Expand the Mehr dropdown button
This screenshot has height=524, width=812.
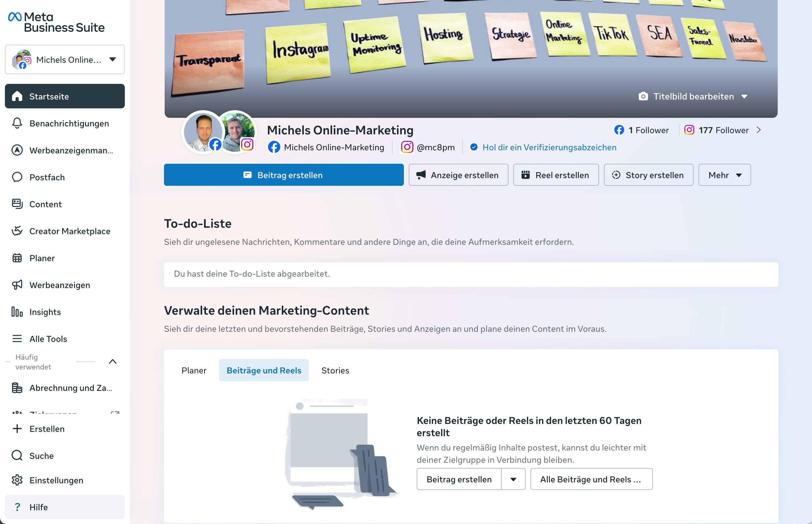[x=724, y=175]
